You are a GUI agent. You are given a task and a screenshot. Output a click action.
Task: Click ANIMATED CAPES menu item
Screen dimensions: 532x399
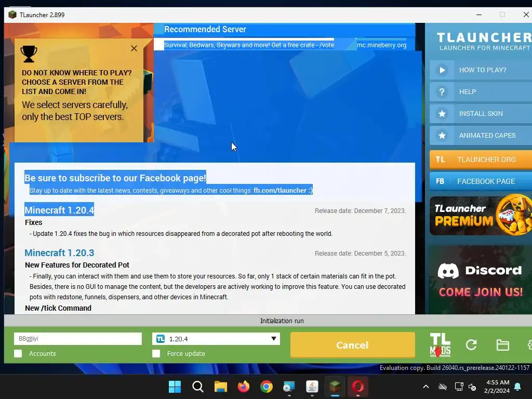(481, 136)
